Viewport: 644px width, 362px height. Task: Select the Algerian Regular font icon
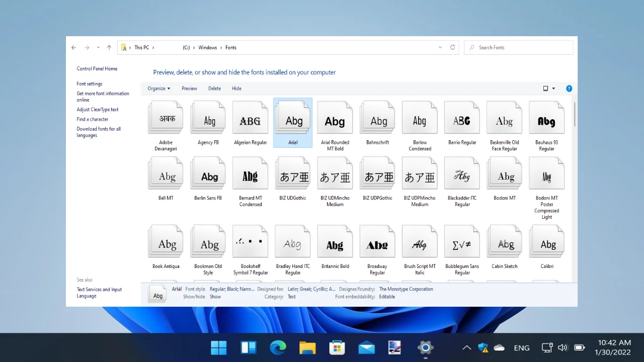(250, 118)
